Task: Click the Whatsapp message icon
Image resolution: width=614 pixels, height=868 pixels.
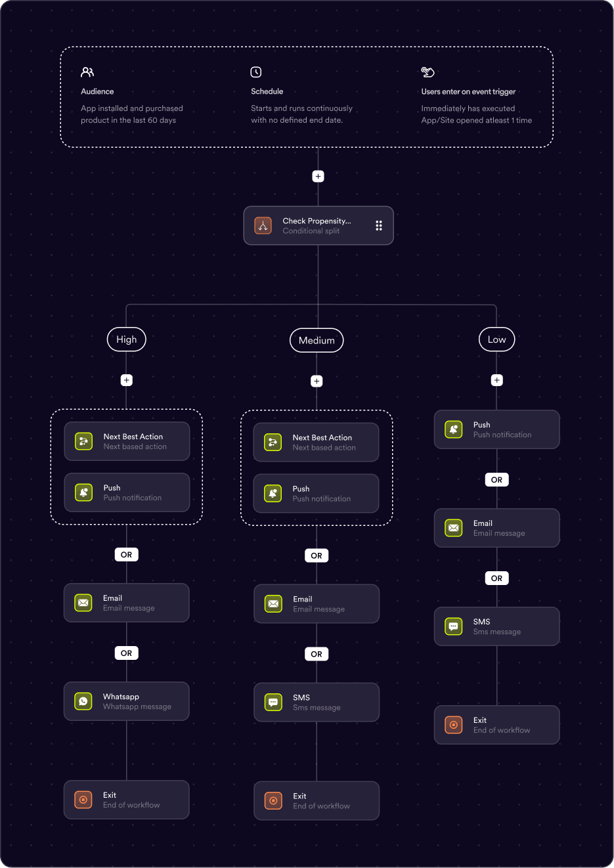Action: click(x=83, y=701)
